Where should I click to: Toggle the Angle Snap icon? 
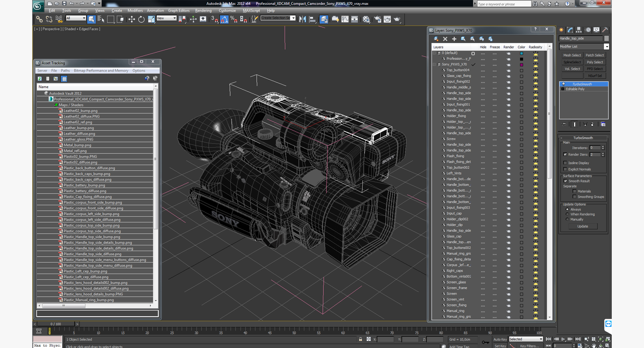pos(224,19)
